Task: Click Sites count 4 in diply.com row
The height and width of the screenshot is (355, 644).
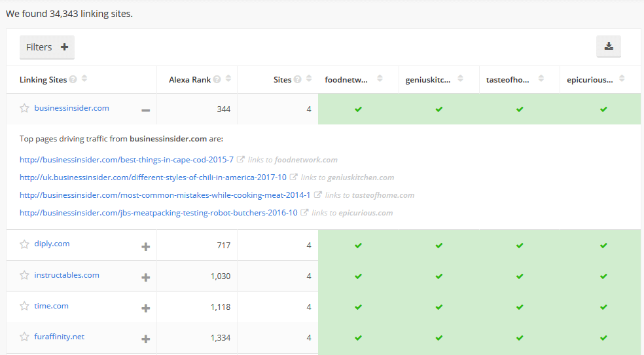Action: (x=309, y=246)
